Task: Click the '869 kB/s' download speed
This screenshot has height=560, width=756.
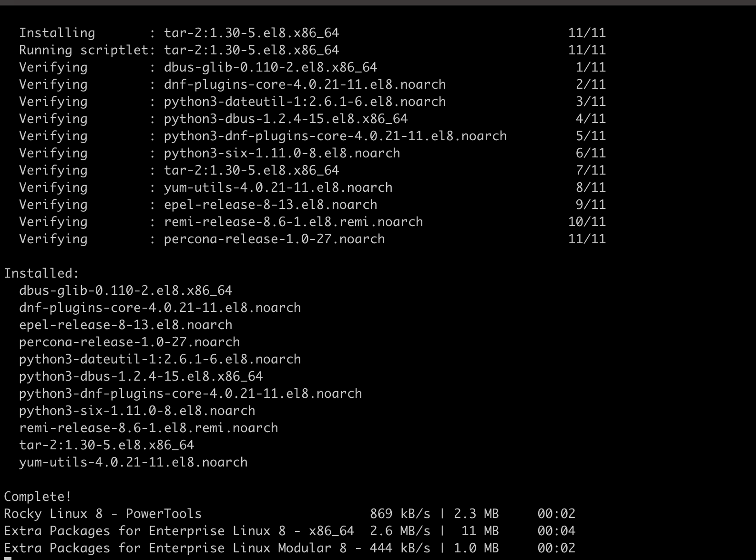Action: tap(400, 514)
